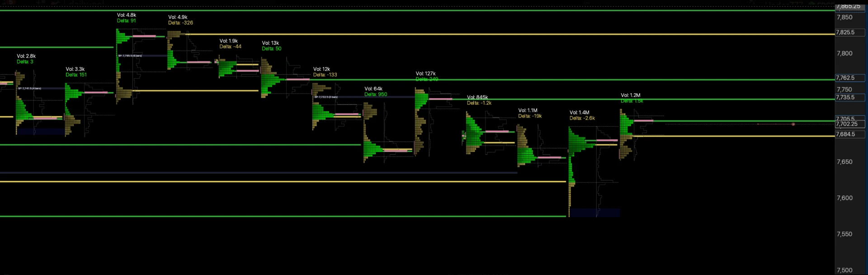The image size is (868, 275).
Task: Select the "Delta: 249" value
Action: [427, 79]
